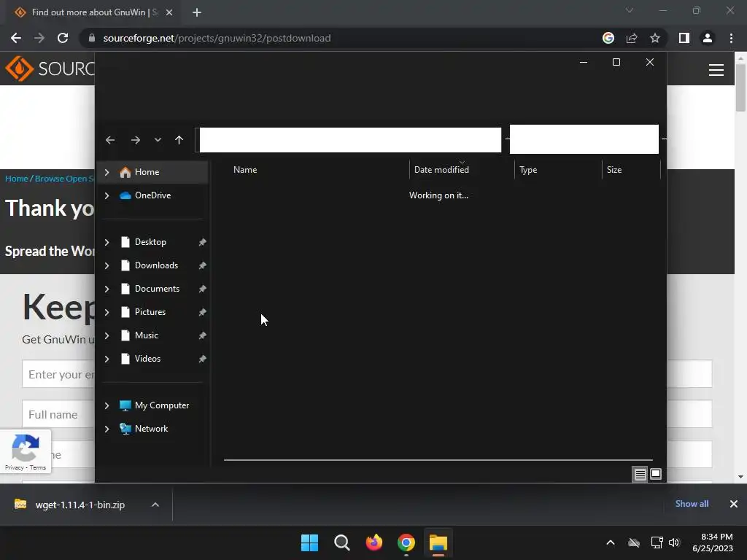Open Downloads folder in sidebar

click(x=152, y=265)
